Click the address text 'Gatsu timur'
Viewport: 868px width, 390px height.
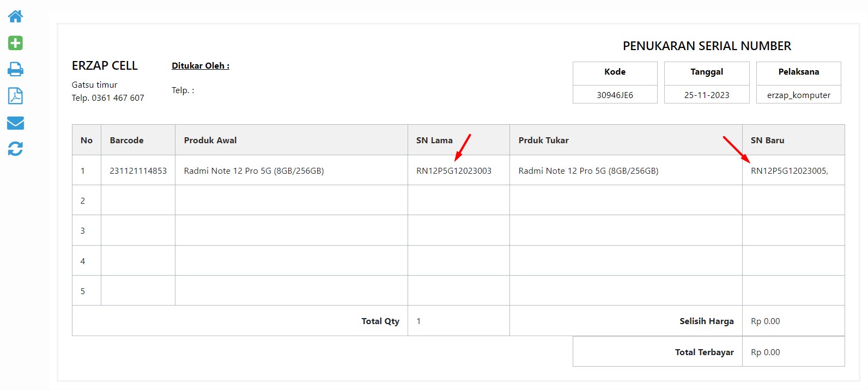tap(94, 85)
